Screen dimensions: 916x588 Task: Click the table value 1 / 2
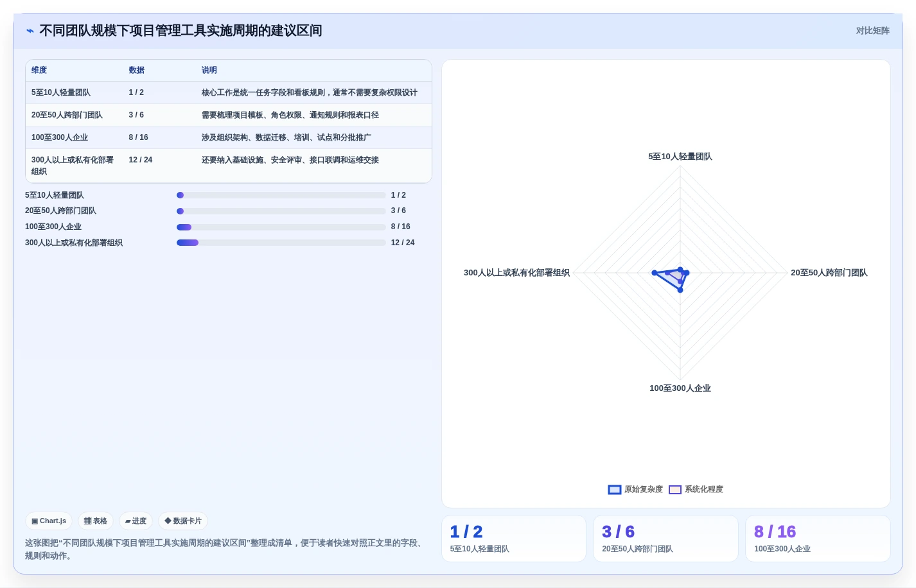(x=136, y=93)
